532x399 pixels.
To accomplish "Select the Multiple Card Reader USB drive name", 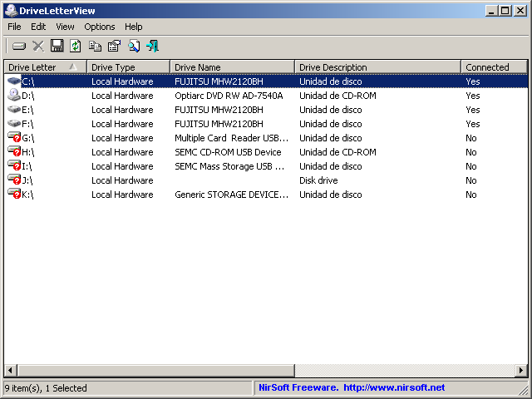I will (x=231, y=138).
